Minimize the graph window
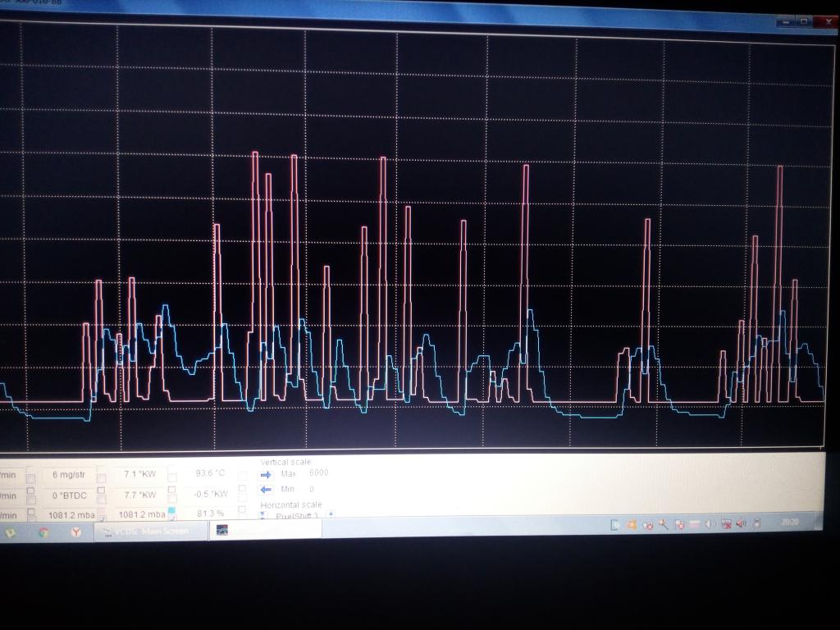The width and height of the screenshot is (840, 630). [x=787, y=22]
